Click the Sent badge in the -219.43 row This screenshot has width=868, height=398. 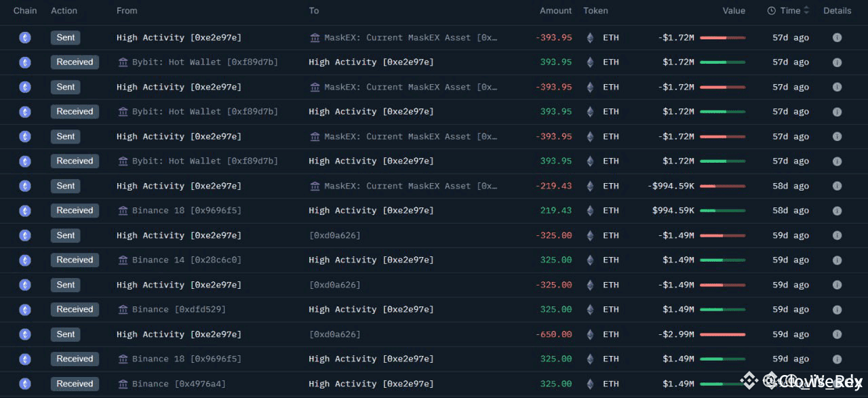[x=66, y=186]
